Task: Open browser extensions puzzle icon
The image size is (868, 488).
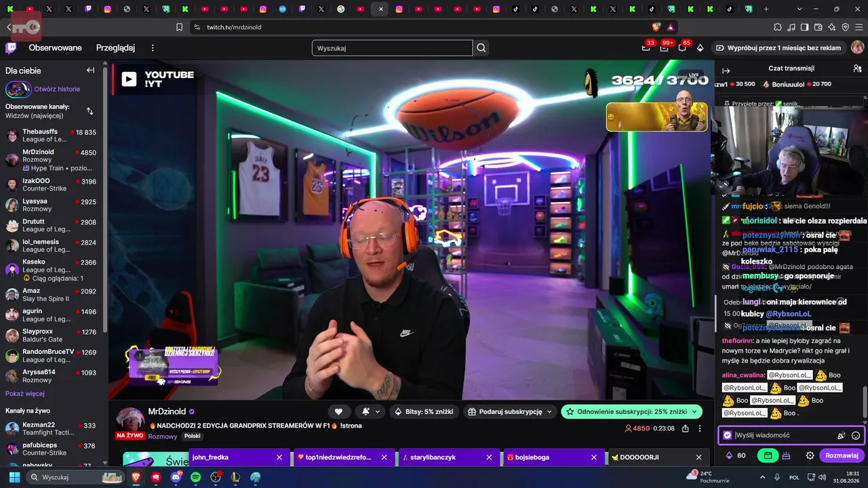Action: tap(778, 27)
